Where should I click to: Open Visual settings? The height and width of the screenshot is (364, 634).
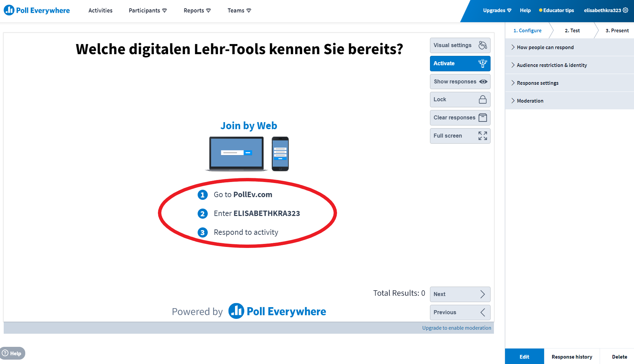coord(460,45)
